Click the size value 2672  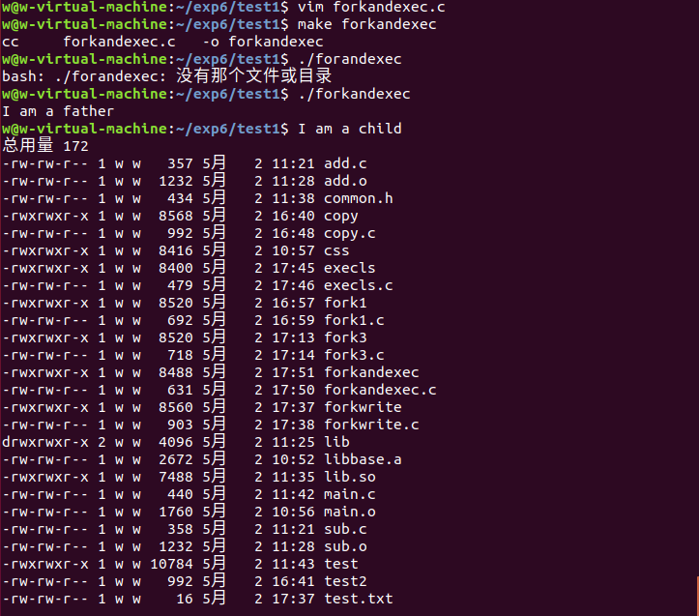(x=176, y=459)
